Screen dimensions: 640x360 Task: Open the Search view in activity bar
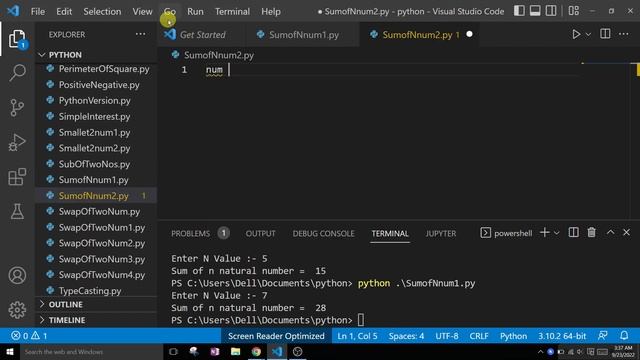pyautogui.click(x=17, y=73)
